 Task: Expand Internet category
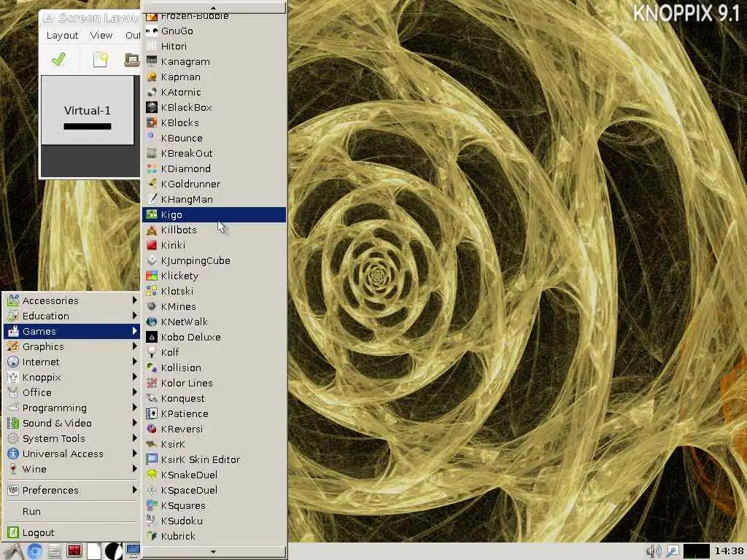[x=71, y=362]
